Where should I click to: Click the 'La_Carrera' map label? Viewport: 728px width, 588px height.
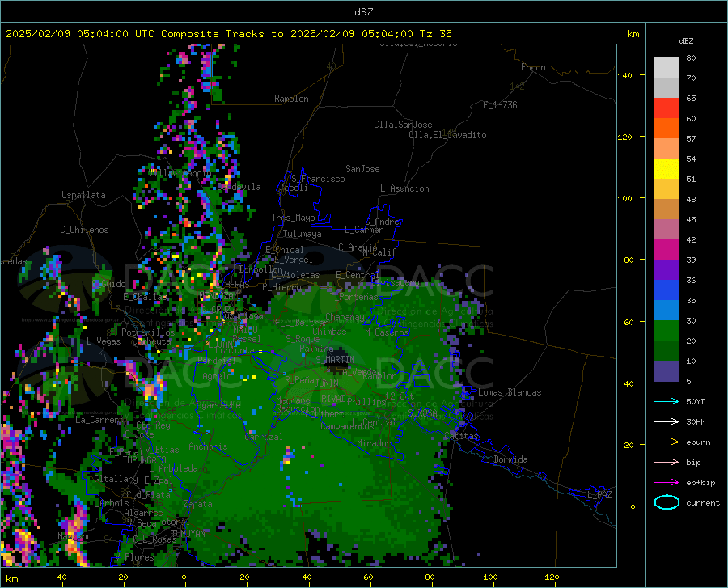click(x=99, y=420)
